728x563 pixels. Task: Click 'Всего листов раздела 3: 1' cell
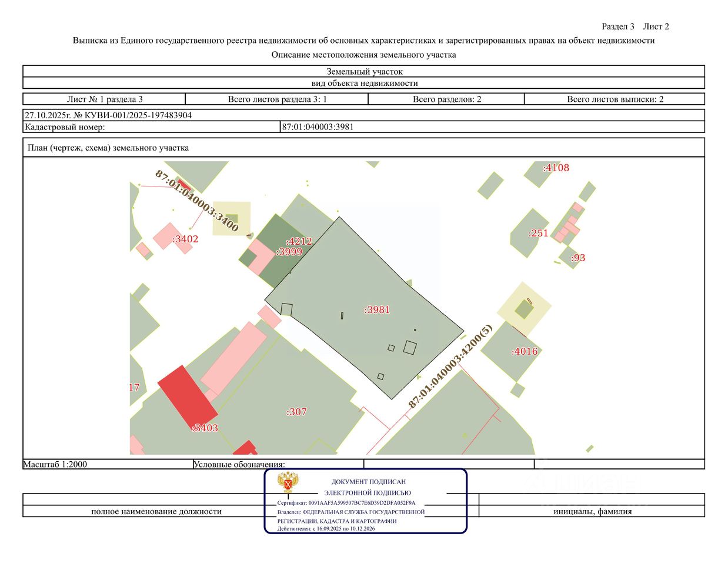pyautogui.click(x=277, y=99)
